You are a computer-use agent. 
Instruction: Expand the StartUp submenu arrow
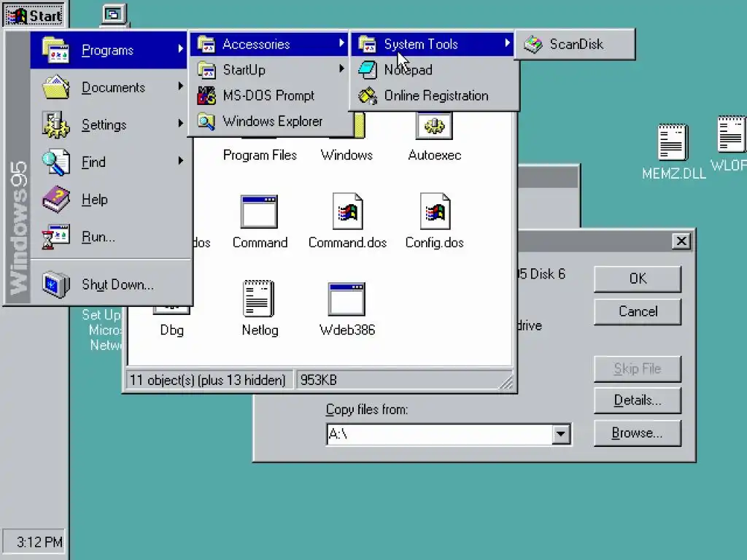click(x=341, y=69)
